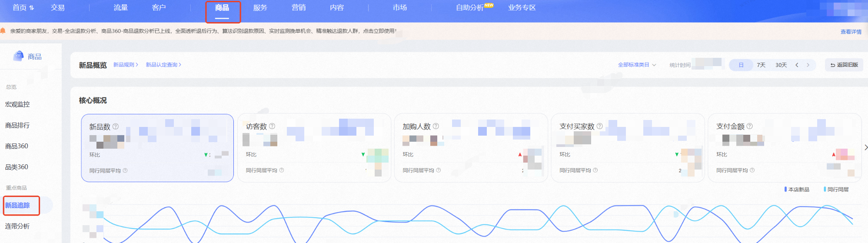Open the 新品规则 link
Screen dimensions: 868x243
point(126,65)
